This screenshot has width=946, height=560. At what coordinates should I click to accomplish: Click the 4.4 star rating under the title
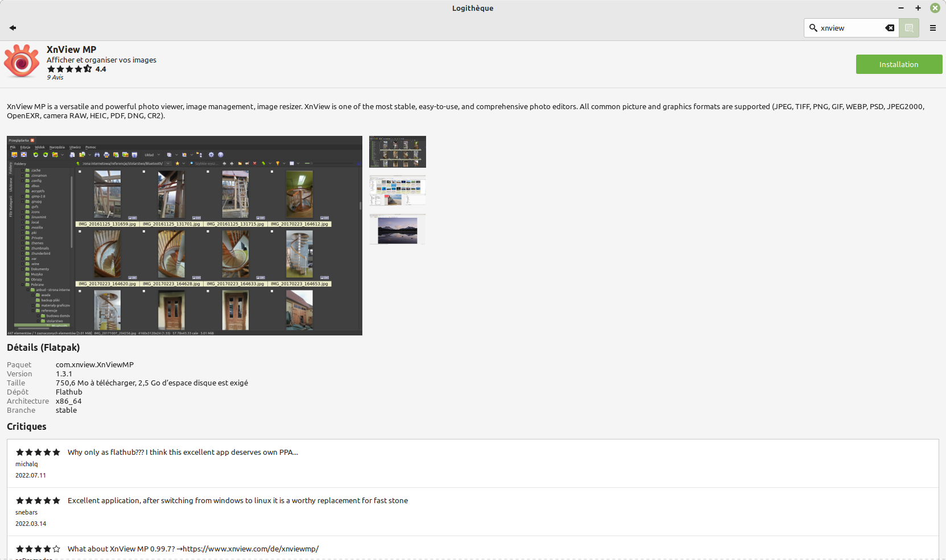[x=76, y=69]
